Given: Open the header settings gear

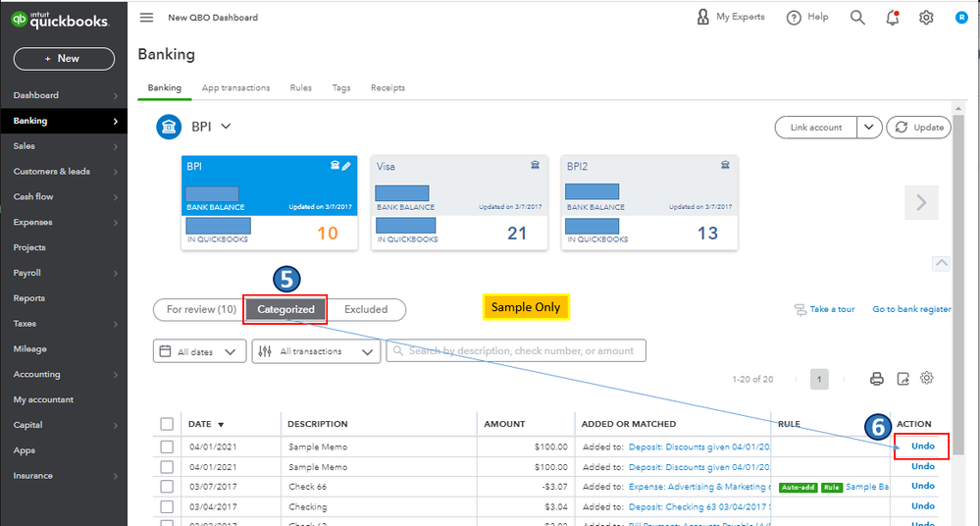Looking at the screenshot, I should (926, 18).
